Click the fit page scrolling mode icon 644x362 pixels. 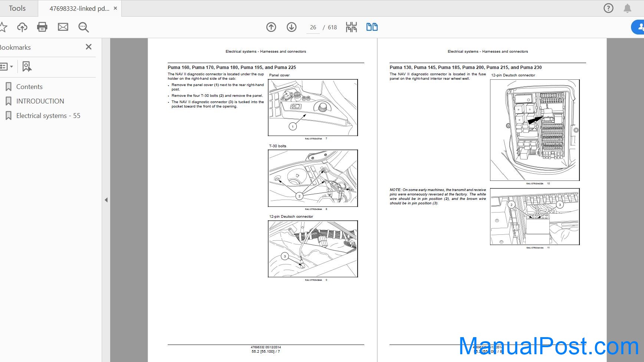click(351, 27)
